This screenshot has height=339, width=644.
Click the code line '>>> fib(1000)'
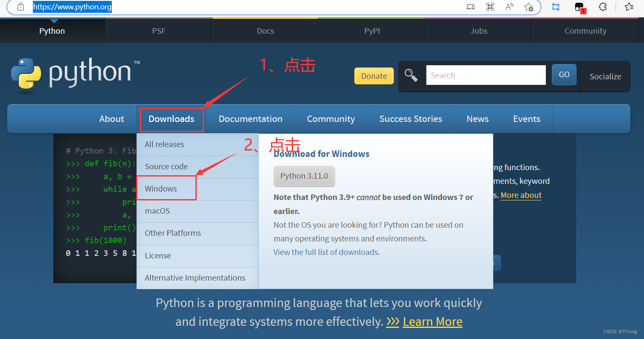tap(96, 240)
